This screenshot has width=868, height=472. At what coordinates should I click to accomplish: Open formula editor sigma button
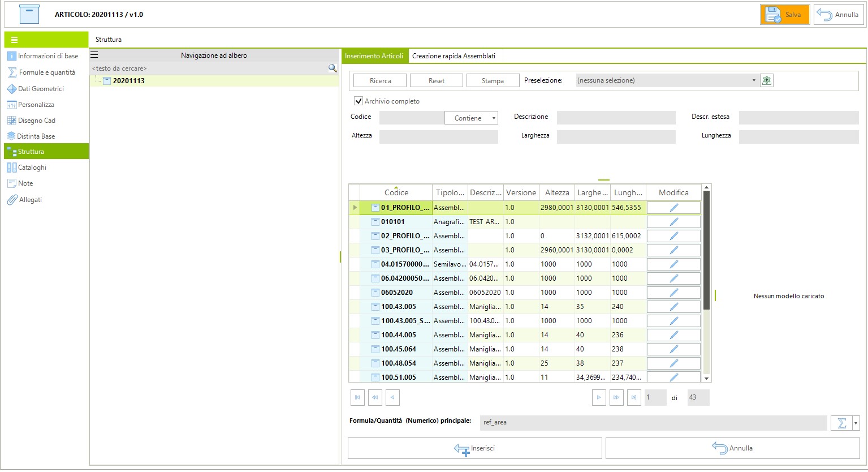click(x=841, y=423)
